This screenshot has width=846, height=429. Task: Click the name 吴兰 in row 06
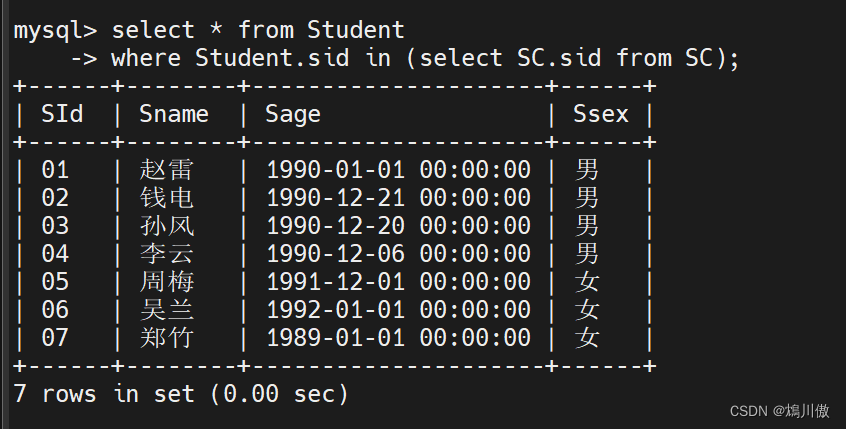[x=167, y=309]
